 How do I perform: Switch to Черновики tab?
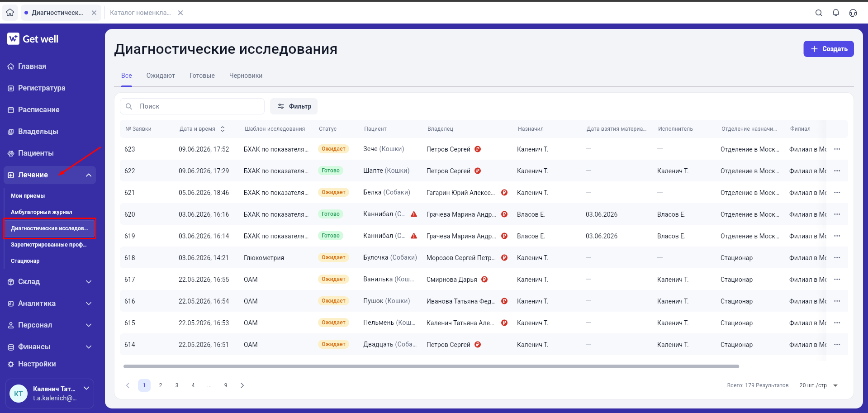246,76
